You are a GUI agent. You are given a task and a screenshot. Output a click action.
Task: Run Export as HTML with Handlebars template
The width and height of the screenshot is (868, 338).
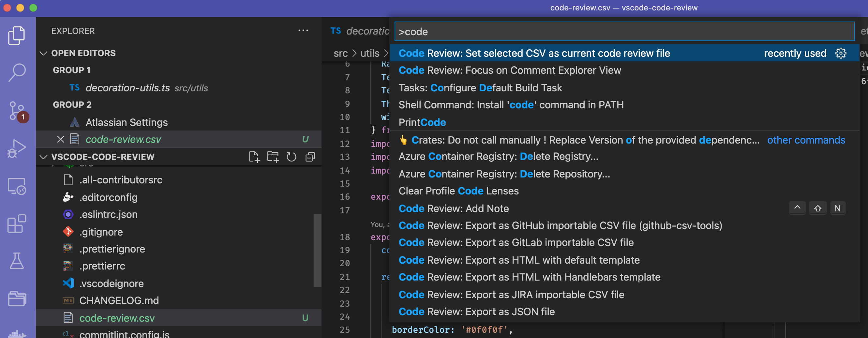[x=624, y=277]
